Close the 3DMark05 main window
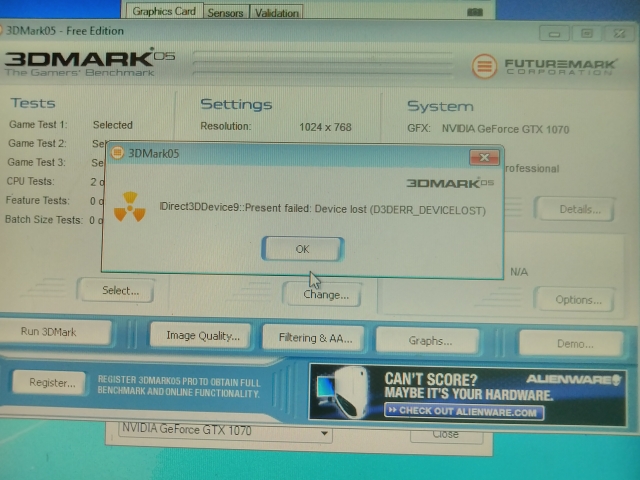Viewport: 640px width, 480px height. click(x=619, y=33)
